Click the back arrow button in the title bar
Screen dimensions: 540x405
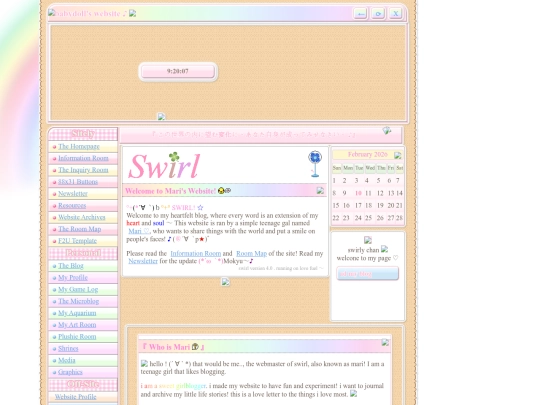point(361,14)
